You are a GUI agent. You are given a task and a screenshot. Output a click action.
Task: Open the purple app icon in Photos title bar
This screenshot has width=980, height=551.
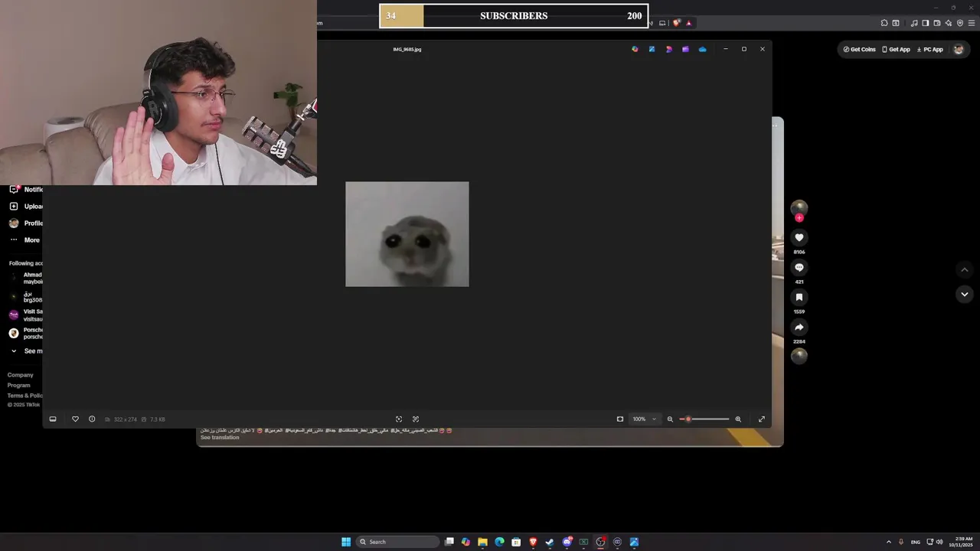685,49
